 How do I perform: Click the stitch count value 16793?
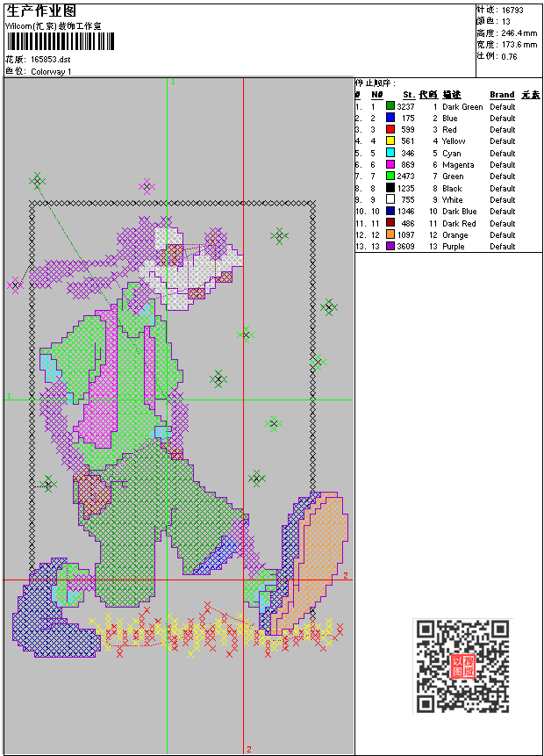512,10
